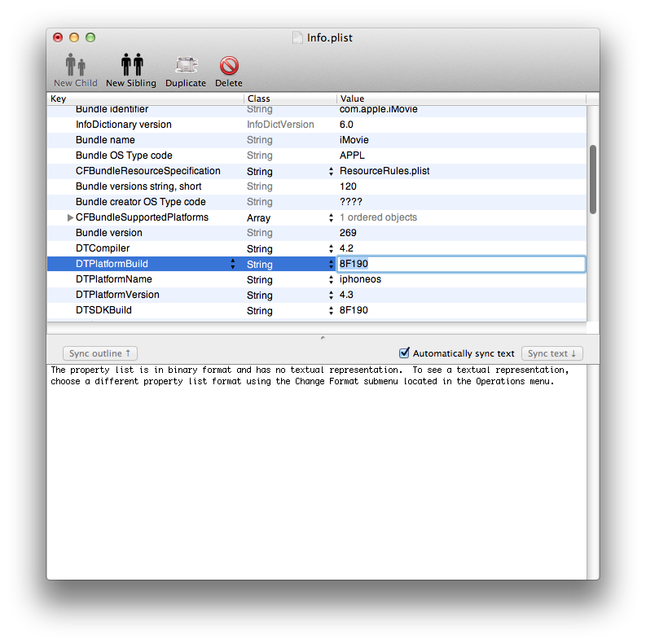Select the DTCompiler key

103,248
